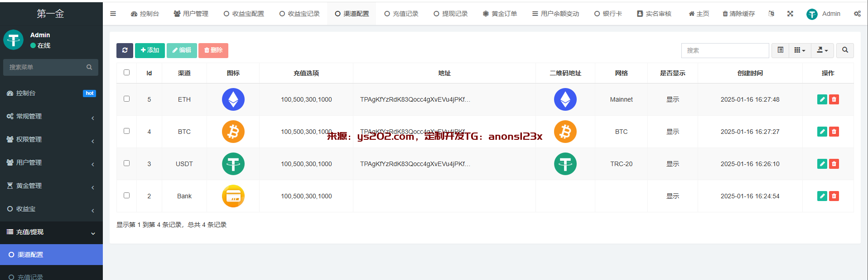Click the red delete icon for BTC row
This screenshot has width=868, height=280.
834,132
